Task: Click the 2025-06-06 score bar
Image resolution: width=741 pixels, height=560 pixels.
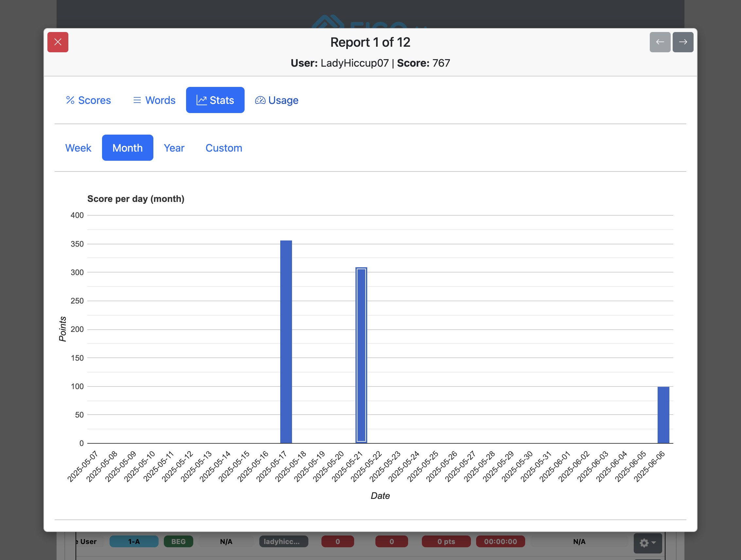Action: (x=663, y=415)
